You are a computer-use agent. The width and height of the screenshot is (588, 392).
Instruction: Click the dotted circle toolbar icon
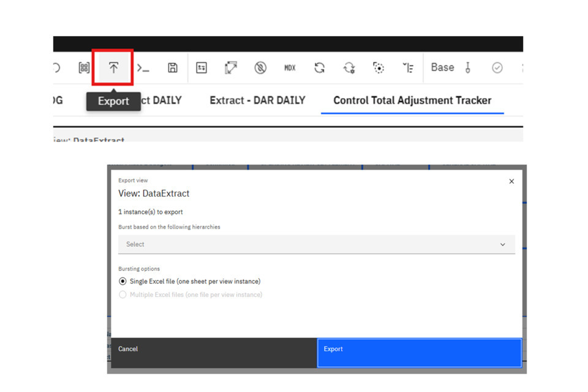pyautogui.click(x=379, y=68)
